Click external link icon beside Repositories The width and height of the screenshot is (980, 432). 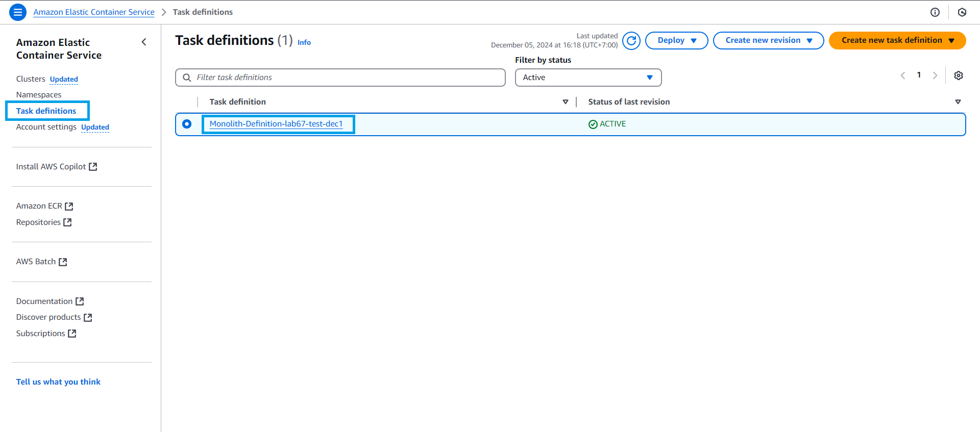pos(67,222)
